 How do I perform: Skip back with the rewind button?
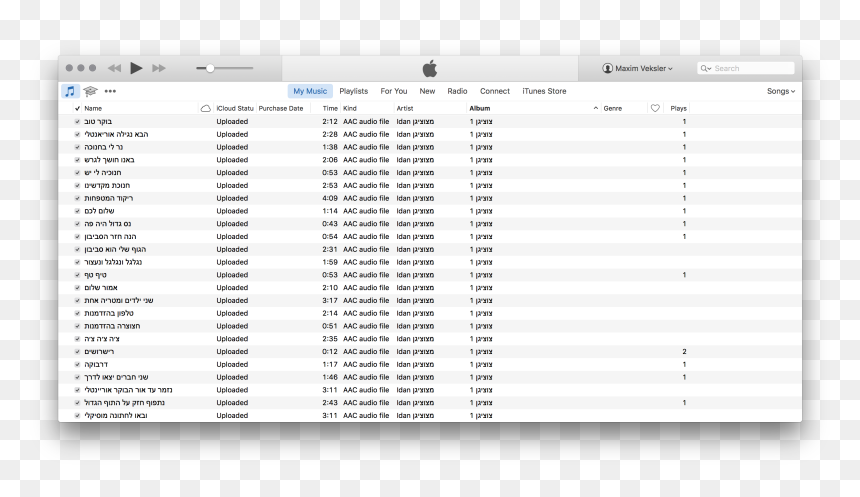tap(114, 68)
